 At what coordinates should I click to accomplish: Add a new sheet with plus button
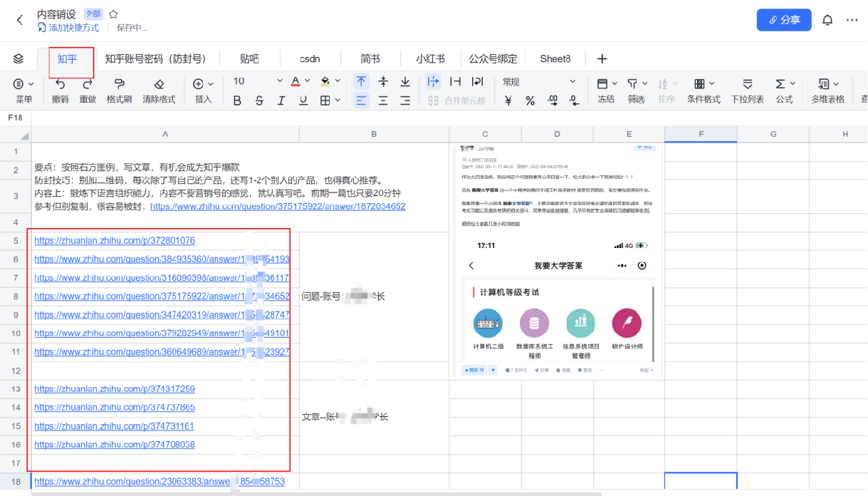[602, 58]
